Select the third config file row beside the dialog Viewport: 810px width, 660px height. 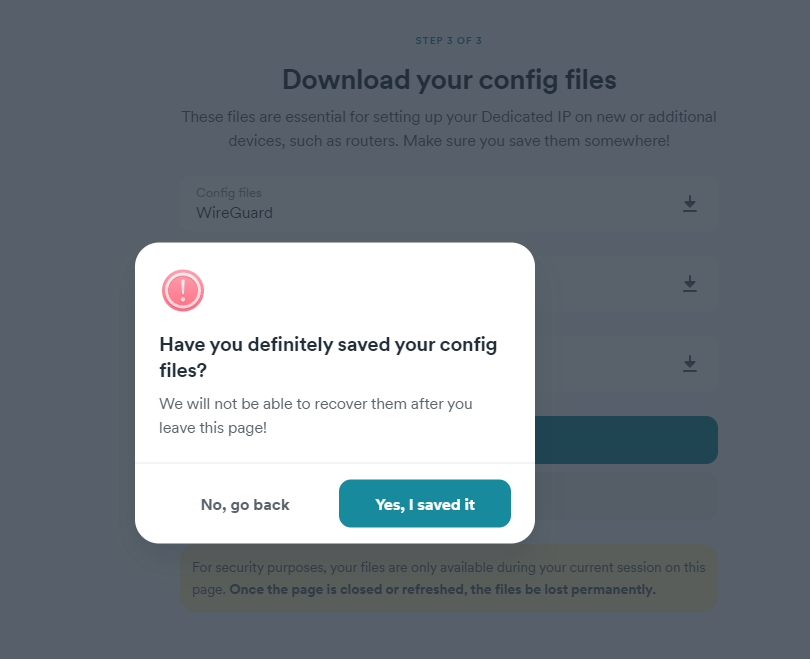click(x=626, y=363)
